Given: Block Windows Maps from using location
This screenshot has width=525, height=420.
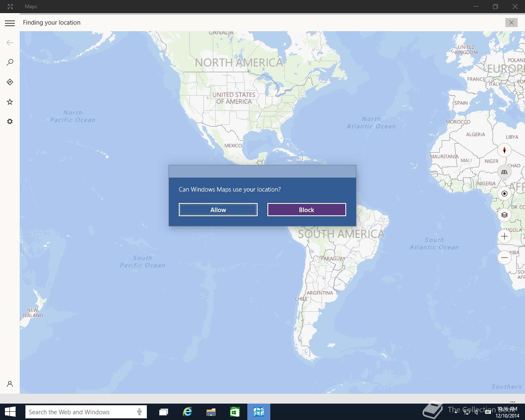Looking at the screenshot, I should tap(307, 210).
